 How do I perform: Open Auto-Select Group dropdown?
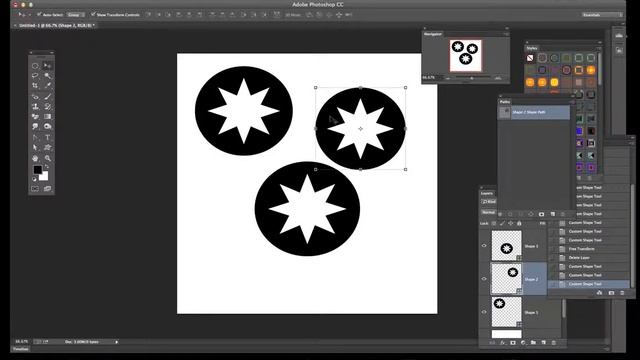tap(76, 15)
